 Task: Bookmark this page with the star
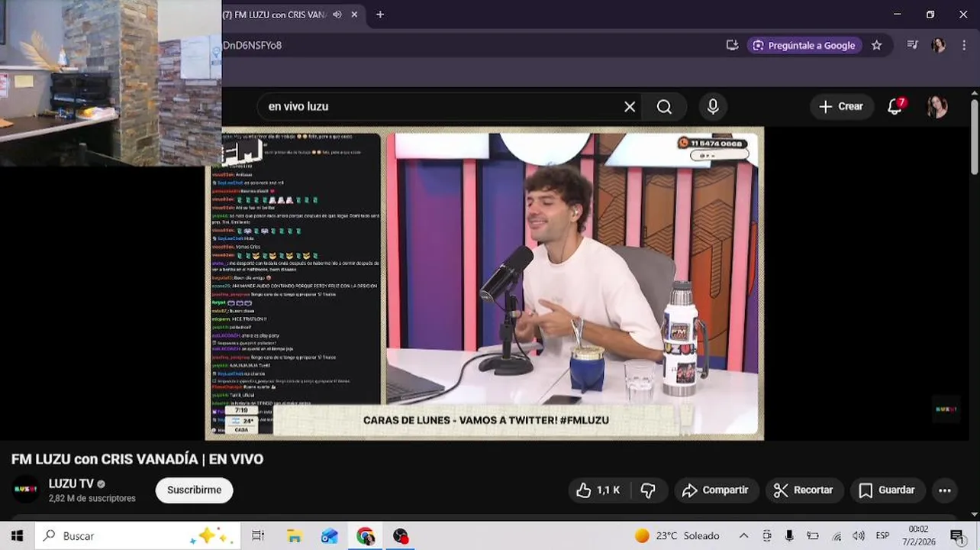click(x=877, y=45)
